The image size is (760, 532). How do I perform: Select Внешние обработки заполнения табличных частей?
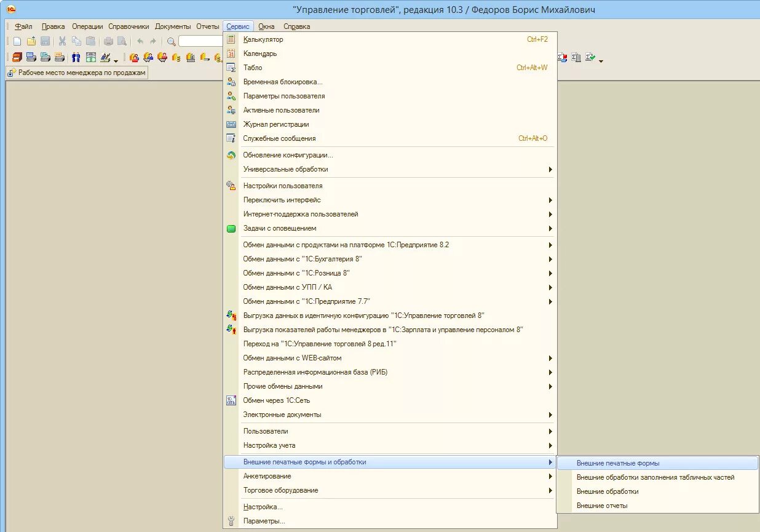[x=657, y=477]
